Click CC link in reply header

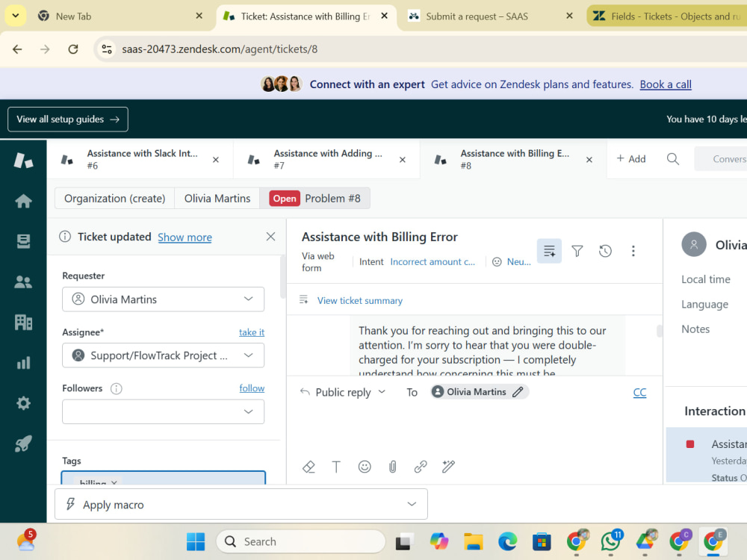click(639, 393)
